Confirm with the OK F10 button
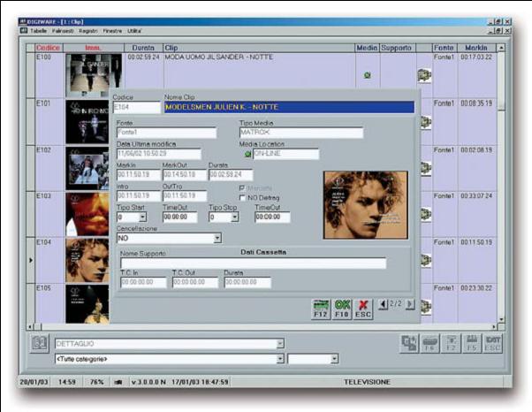Viewport: 532px width, 412px height. (x=342, y=307)
